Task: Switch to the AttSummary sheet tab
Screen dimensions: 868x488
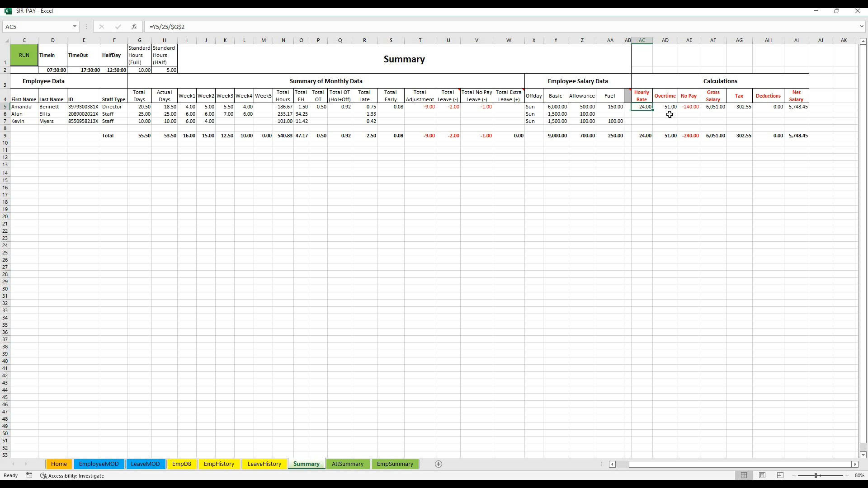Action: tap(347, 464)
